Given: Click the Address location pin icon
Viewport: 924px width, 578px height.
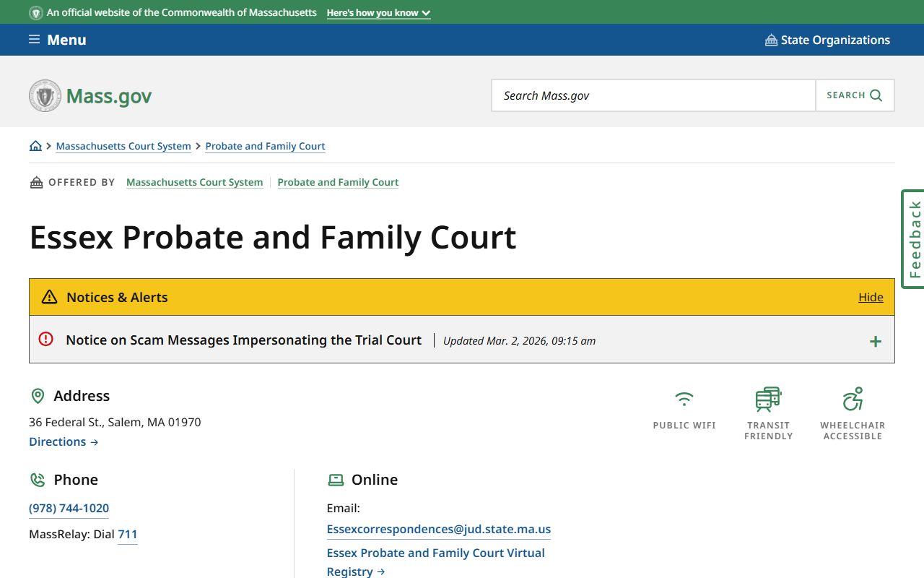Looking at the screenshot, I should click(38, 396).
